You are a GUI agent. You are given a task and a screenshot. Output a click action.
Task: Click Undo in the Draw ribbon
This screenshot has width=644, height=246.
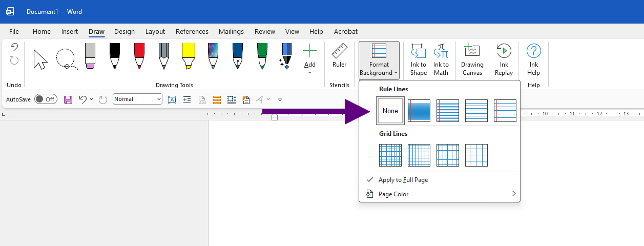point(14,47)
